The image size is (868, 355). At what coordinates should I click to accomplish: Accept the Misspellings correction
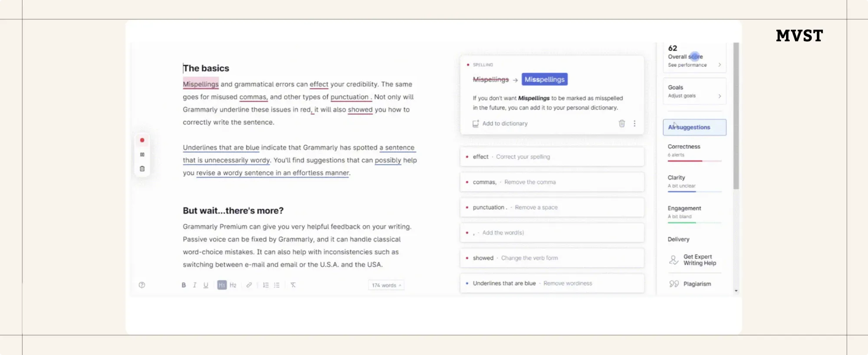[545, 79]
